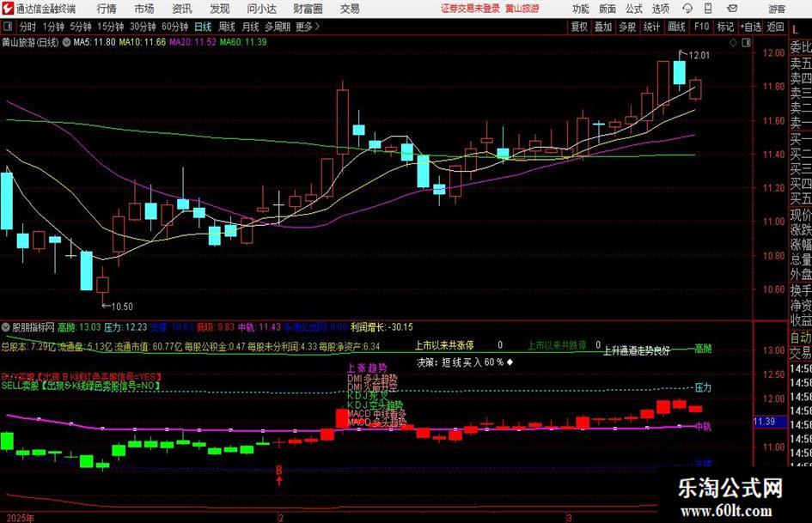Open F10 company info
812x523 pixels.
pos(702,27)
